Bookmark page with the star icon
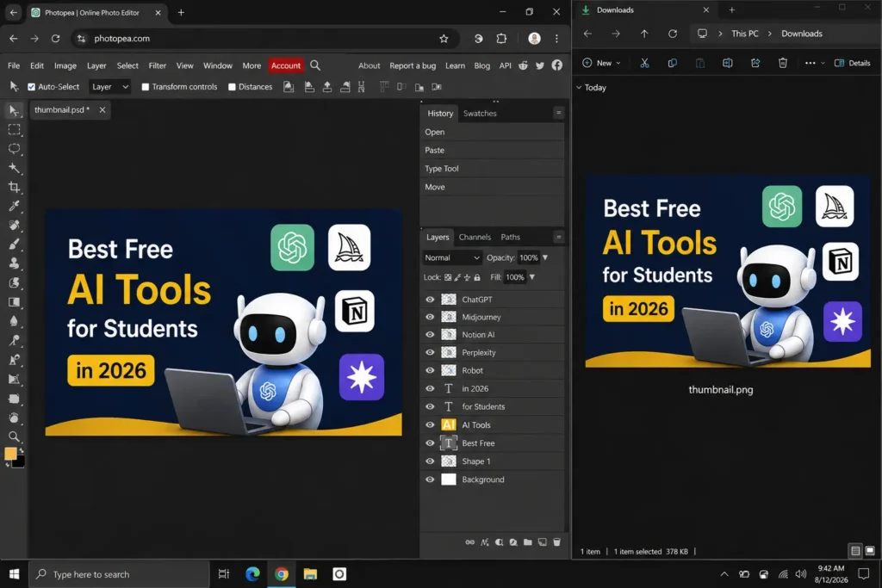This screenshot has width=882, height=588. pos(444,38)
